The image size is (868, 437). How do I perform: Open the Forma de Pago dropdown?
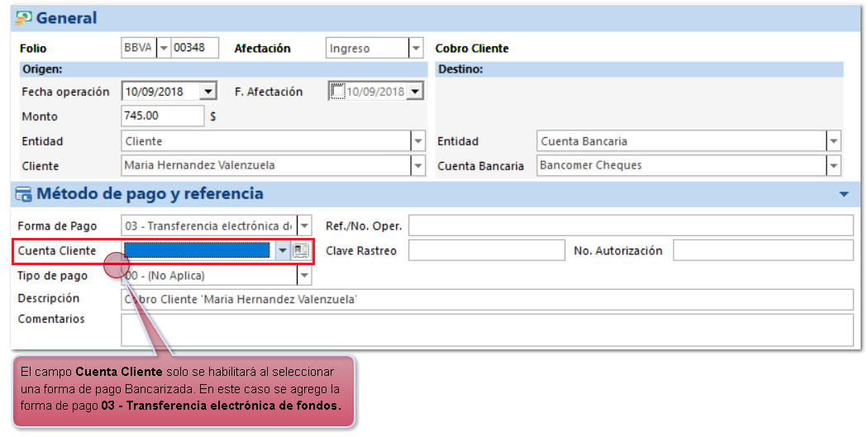pyautogui.click(x=304, y=226)
